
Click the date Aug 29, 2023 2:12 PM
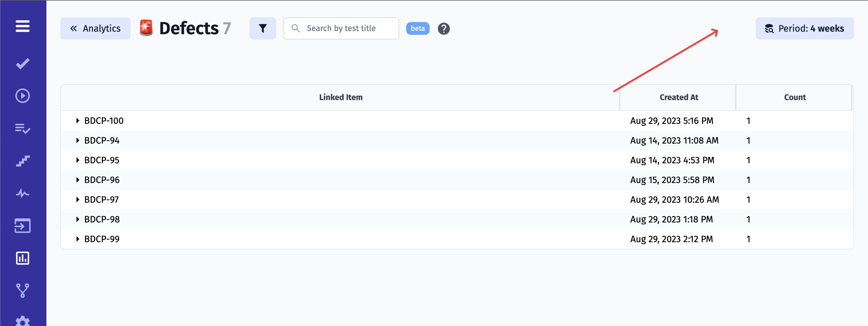click(x=672, y=239)
